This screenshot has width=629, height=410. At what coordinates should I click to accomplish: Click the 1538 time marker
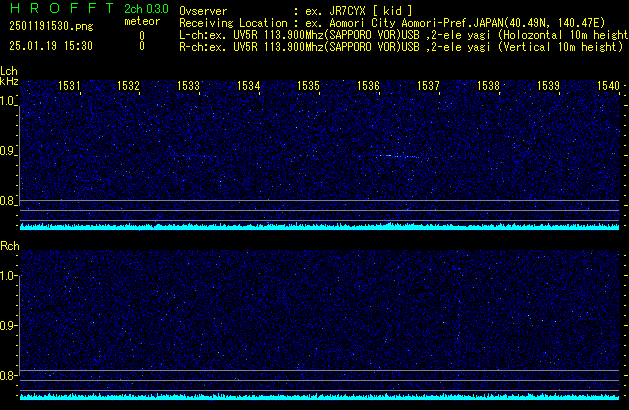click(x=488, y=86)
